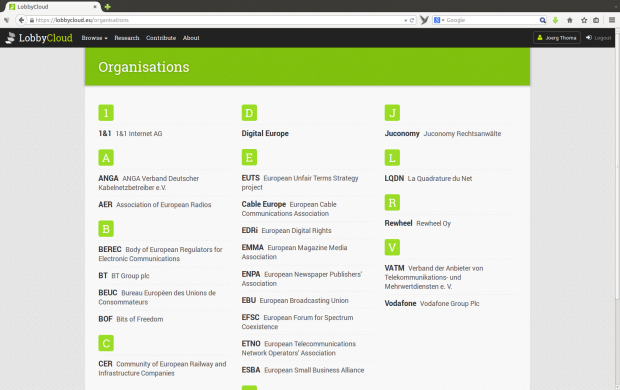Screen dimensions: 620x390
Task: Open ENPA European Newspaper Publishers' Association
Action: pyautogui.click(x=302, y=278)
